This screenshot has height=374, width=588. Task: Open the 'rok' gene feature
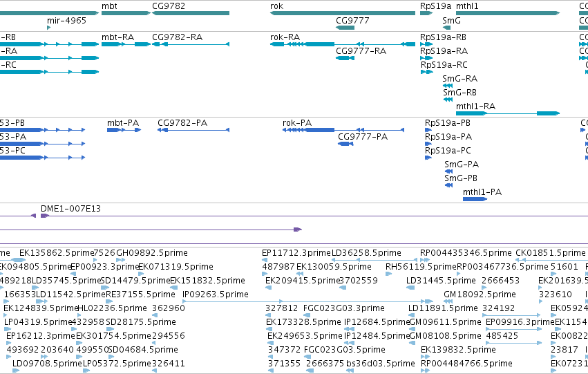click(343, 13)
